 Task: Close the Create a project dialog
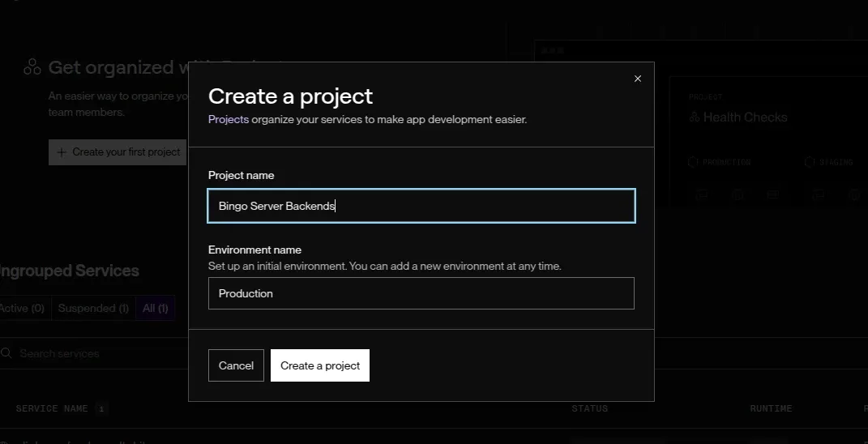click(x=638, y=79)
